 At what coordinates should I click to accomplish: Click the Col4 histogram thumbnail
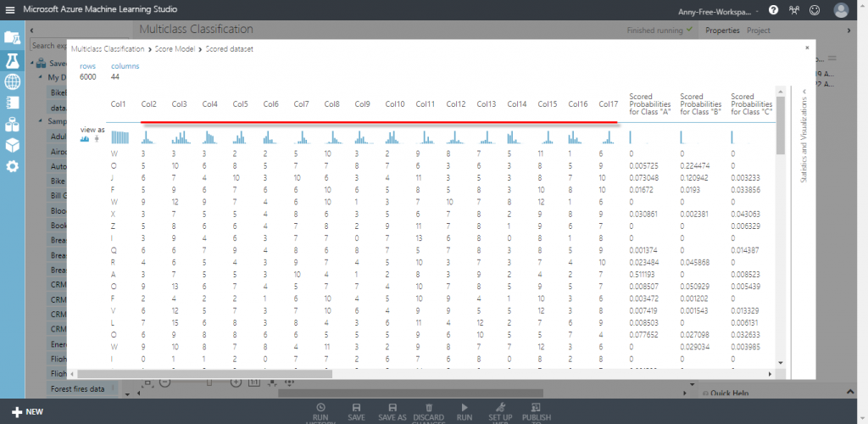pos(210,137)
